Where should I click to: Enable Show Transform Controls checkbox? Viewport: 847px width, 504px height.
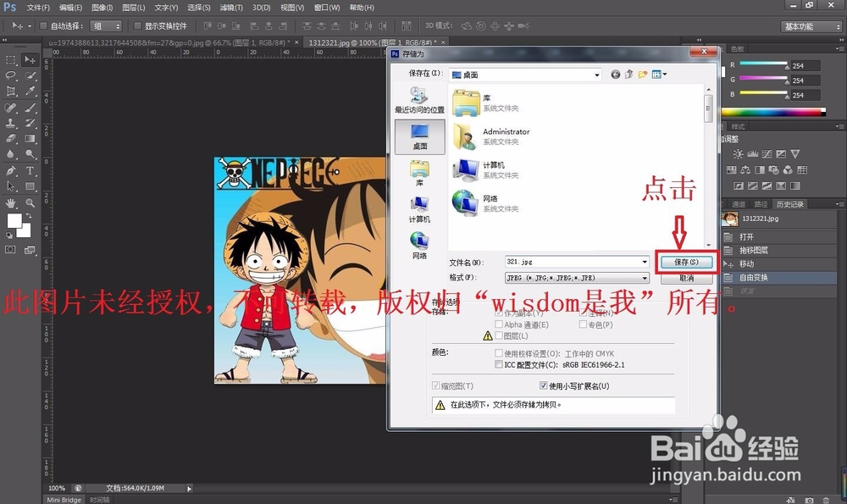point(137,25)
